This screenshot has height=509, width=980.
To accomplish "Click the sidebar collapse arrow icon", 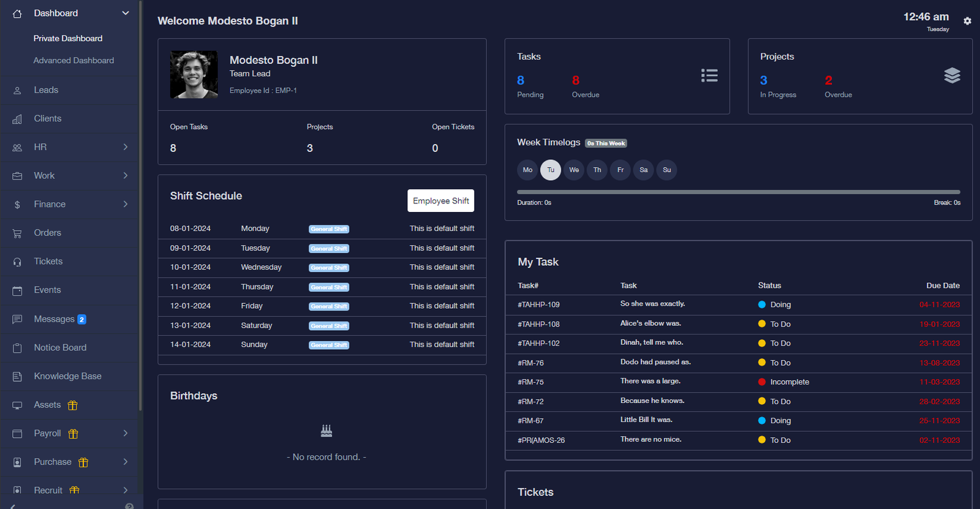I will [x=13, y=506].
